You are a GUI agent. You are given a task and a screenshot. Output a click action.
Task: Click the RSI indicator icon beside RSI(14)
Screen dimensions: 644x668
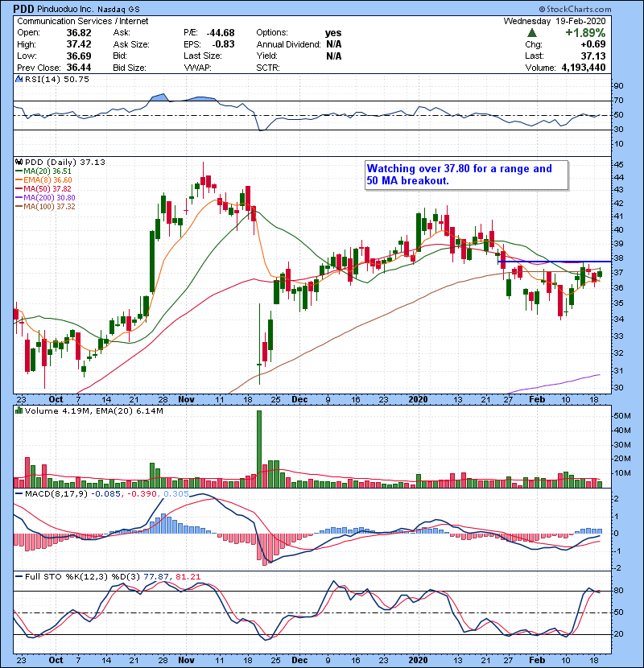tap(19, 79)
